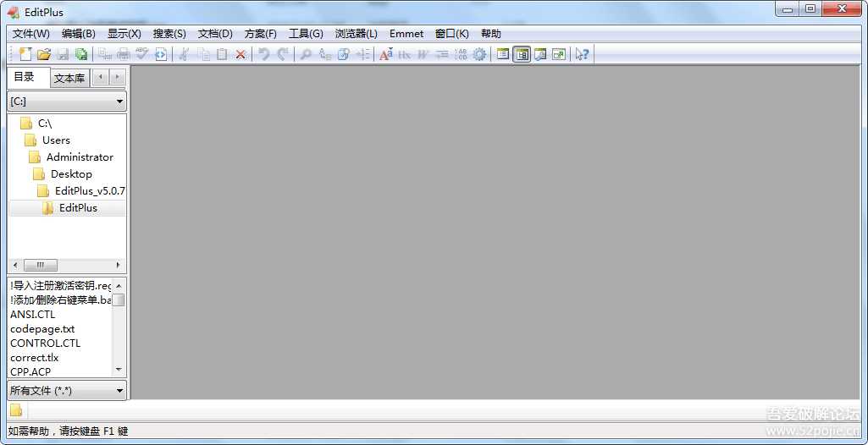Click the Open file folder icon
868x445 pixels.
coord(44,53)
